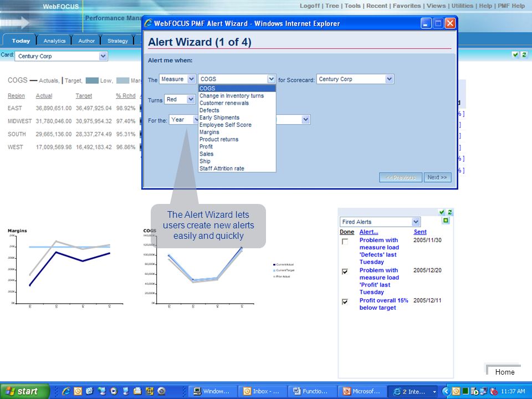Open the Favorites link
The width and height of the screenshot is (532, 399).
pos(407,6)
